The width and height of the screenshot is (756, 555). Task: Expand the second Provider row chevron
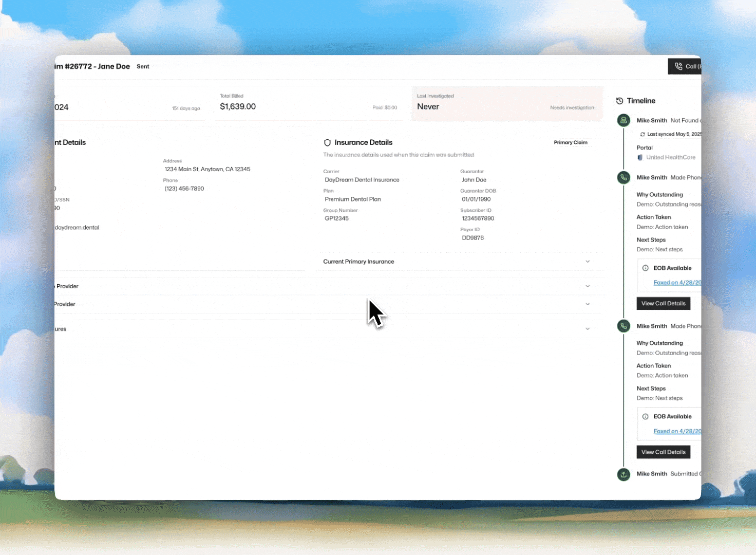(588, 304)
